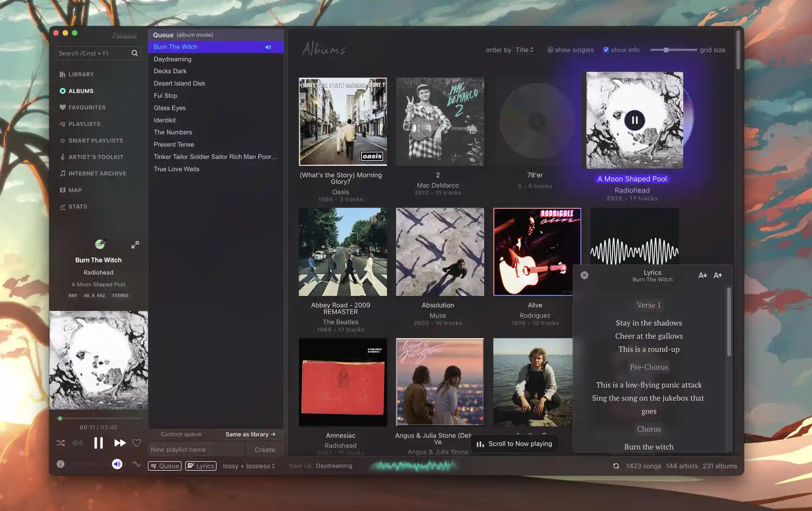Toggle the Lyrics panel button
Screen dimensions: 812x511
coord(201,466)
